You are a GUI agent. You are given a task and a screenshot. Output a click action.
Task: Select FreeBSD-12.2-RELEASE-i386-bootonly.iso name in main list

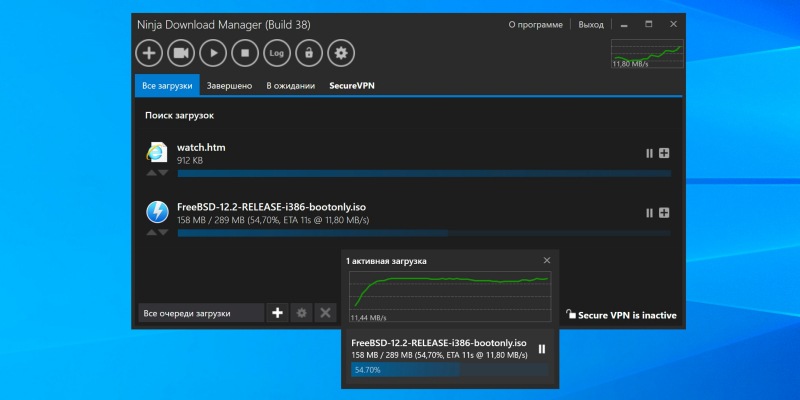pos(271,207)
